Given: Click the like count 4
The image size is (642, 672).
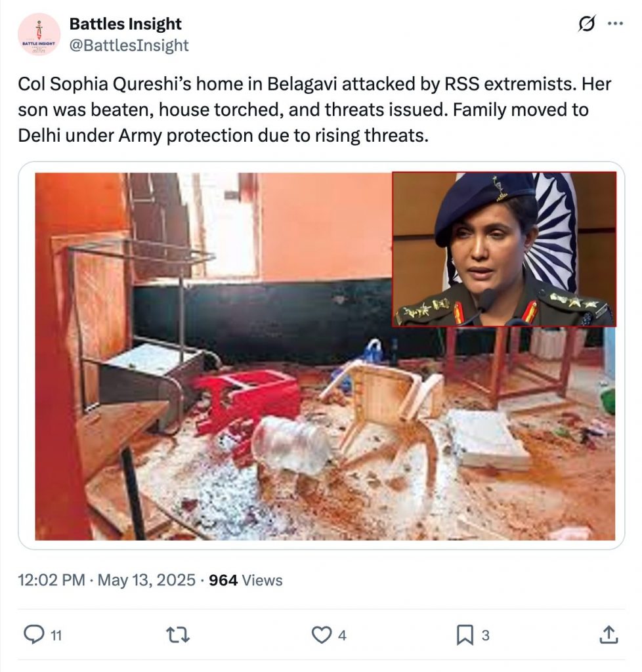Looking at the screenshot, I should coord(342,635).
